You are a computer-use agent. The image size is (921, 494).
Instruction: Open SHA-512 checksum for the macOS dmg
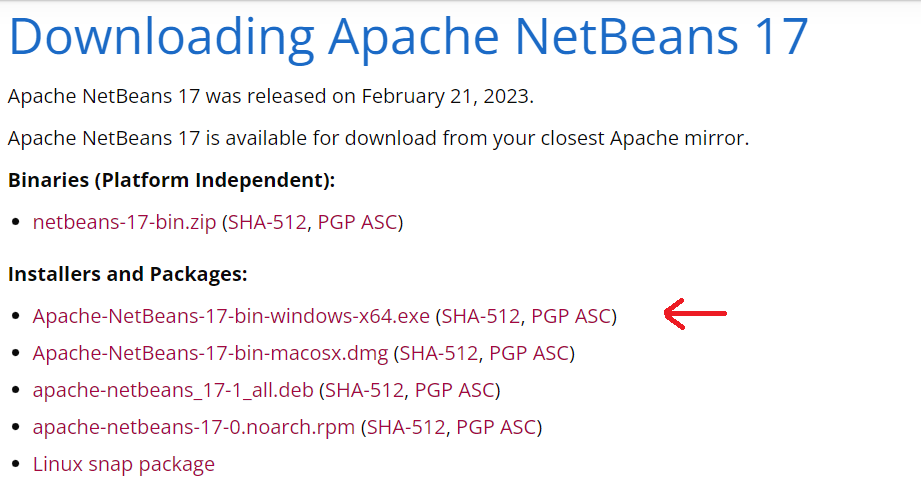(x=440, y=353)
